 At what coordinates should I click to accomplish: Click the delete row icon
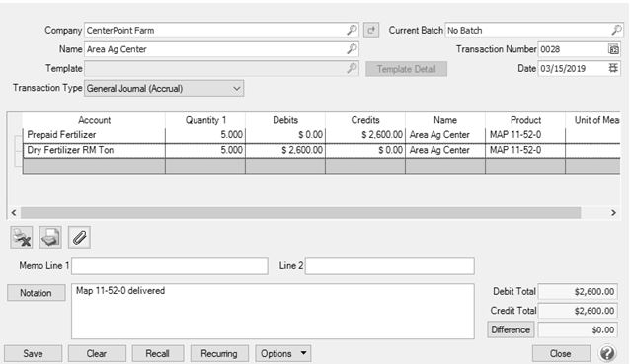(x=22, y=237)
